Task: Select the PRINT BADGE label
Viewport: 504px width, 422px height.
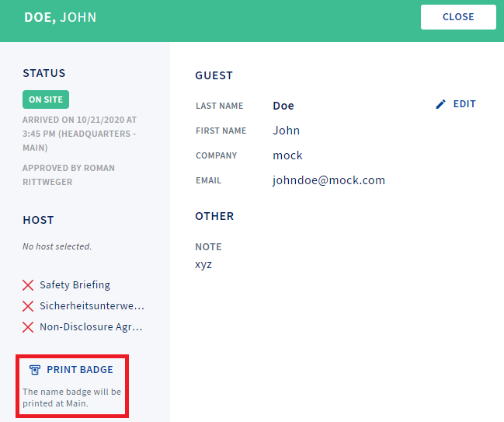Action: point(80,370)
